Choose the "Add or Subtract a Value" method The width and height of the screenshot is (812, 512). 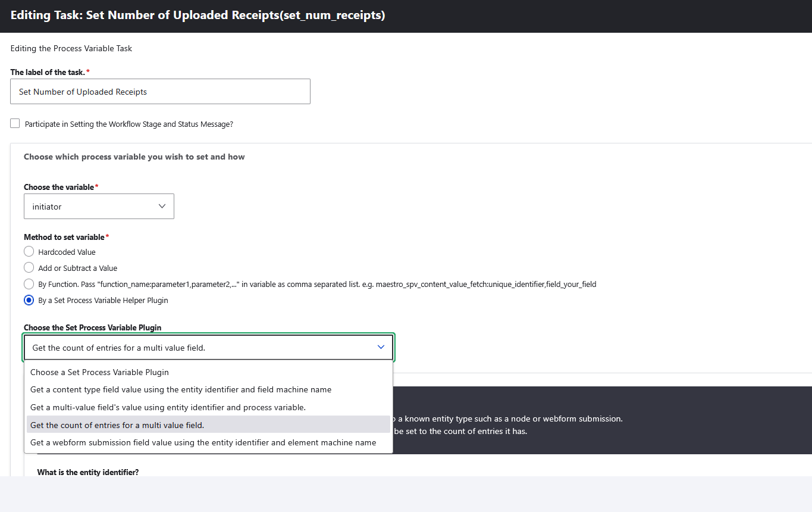tap(29, 267)
